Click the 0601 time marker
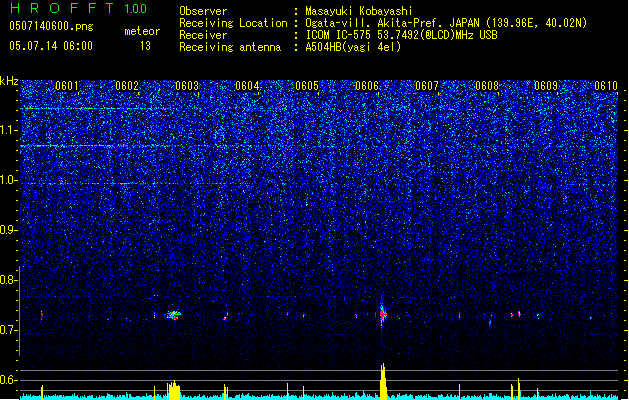Screen dimensions: 629x400 coord(67,86)
